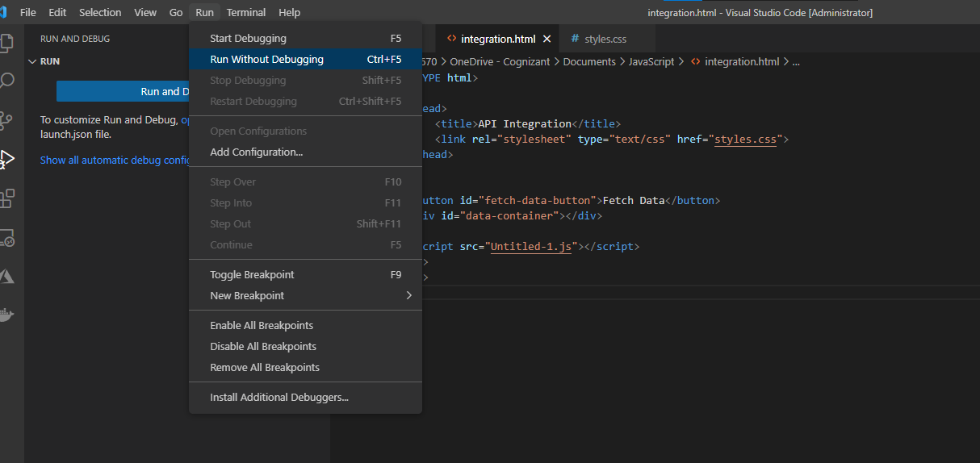Click the HTML icon in the breadcrumb
Image resolution: width=980 pixels, height=463 pixels.
[x=695, y=61]
